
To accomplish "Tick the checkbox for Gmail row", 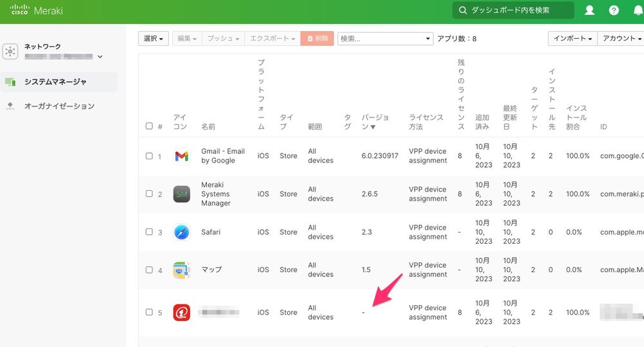I will (x=149, y=156).
